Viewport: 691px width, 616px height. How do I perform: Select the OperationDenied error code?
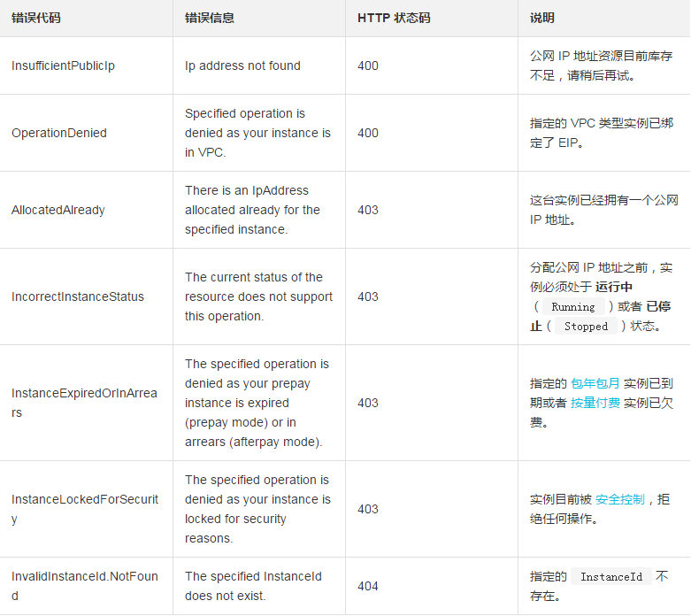click(59, 133)
